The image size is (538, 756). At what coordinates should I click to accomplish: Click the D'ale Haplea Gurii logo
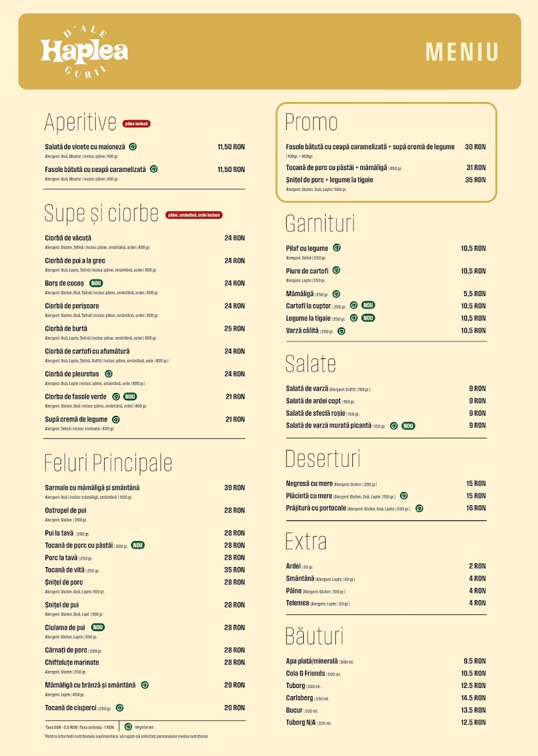click(84, 52)
